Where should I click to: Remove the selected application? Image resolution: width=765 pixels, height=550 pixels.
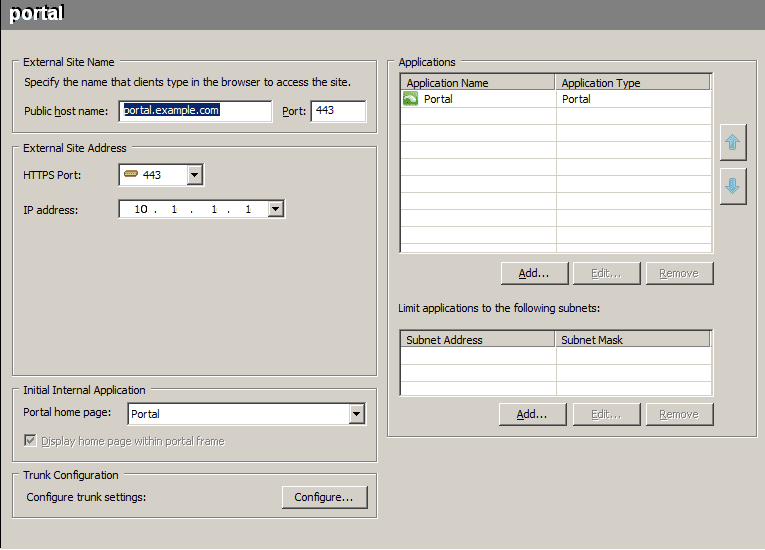pos(679,273)
